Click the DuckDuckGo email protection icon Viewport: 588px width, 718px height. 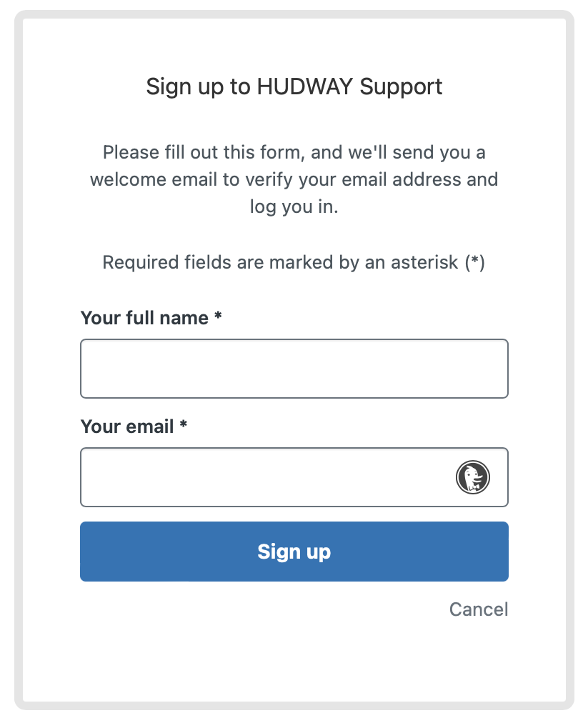(x=472, y=477)
